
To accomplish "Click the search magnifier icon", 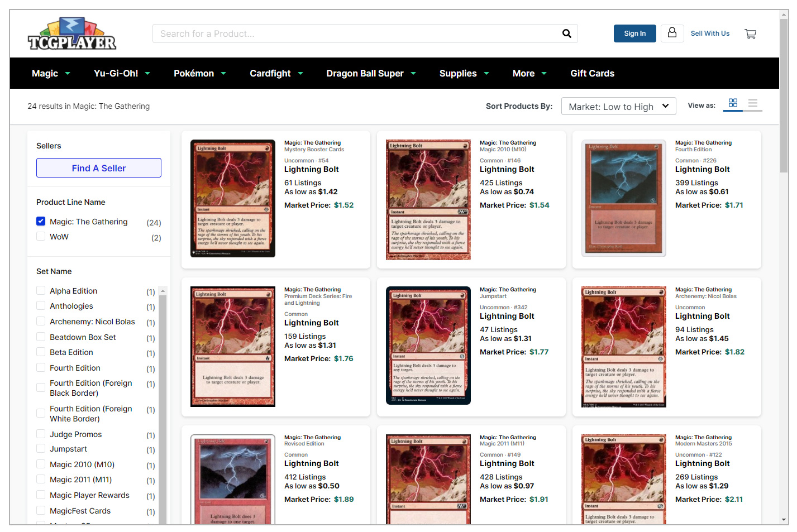I will pos(566,33).
